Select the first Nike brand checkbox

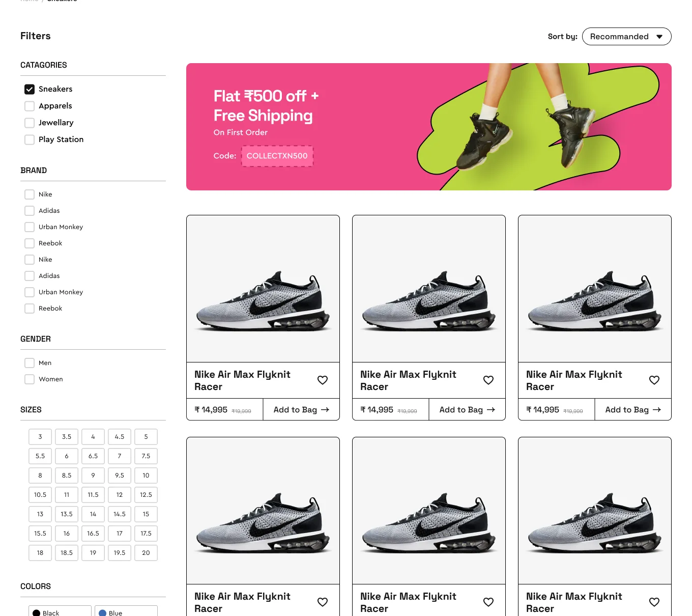tap(30, 194)
